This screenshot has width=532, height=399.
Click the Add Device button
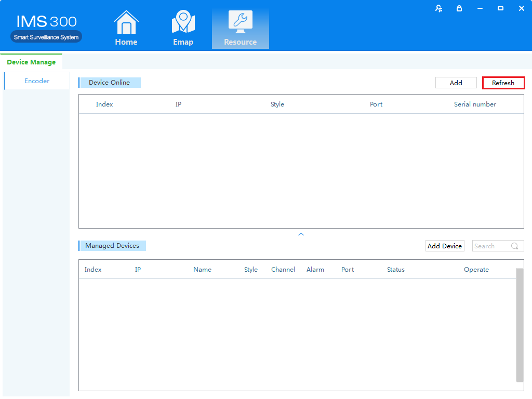444,246
